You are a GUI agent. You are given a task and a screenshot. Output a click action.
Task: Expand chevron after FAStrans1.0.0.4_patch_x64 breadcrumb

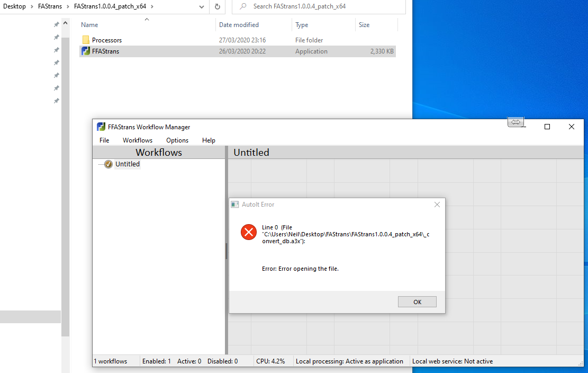coord(152,6)
